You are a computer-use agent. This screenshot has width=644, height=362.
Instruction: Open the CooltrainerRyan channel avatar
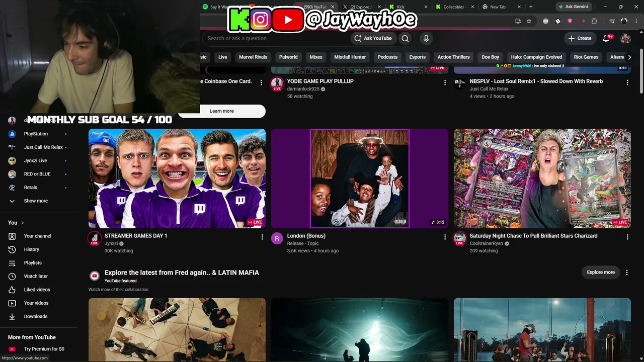point(460,238)
